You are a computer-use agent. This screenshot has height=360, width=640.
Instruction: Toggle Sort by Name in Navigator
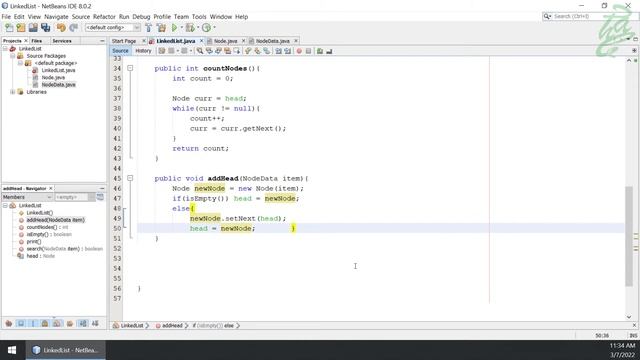83,324
